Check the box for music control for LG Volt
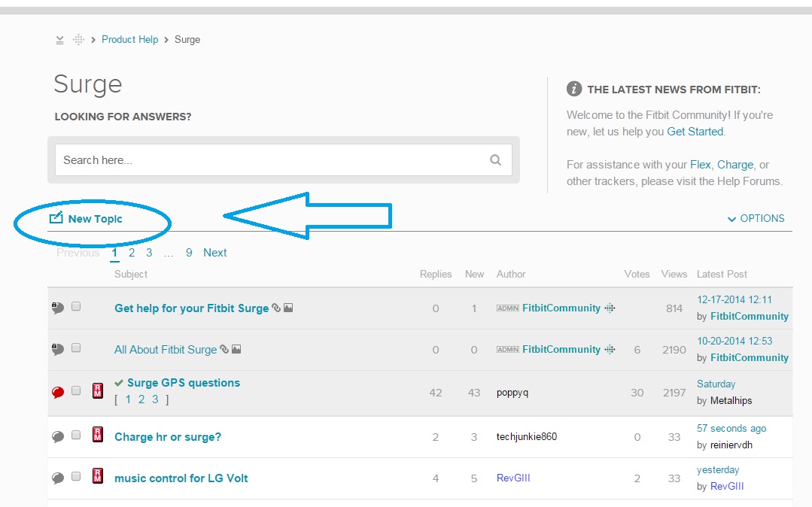Screen dimensions: 812x507 point(76,477)
